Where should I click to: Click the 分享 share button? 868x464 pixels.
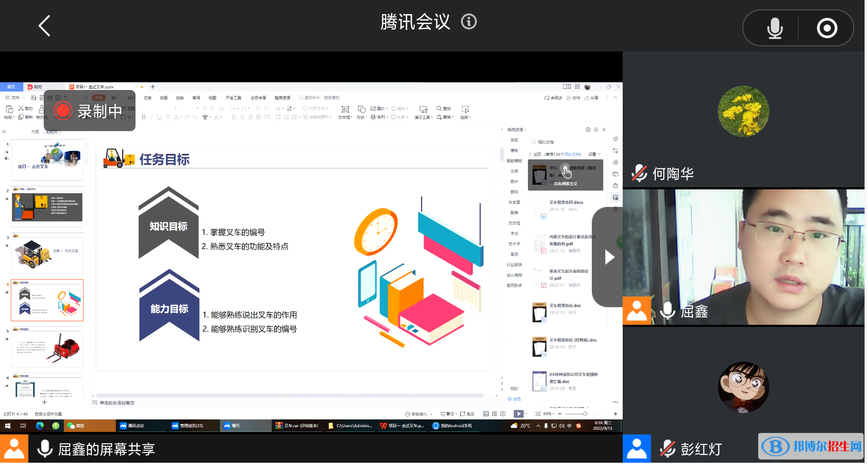click(x=591, y=98)
